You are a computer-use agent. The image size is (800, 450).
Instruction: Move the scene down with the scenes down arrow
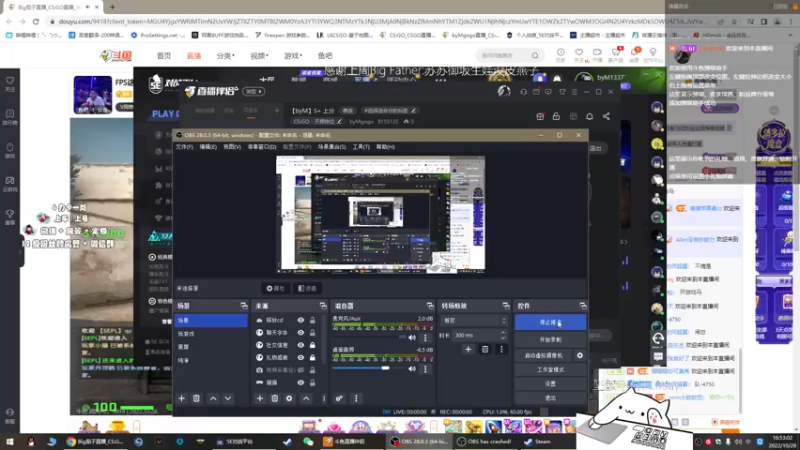[228, 398]
